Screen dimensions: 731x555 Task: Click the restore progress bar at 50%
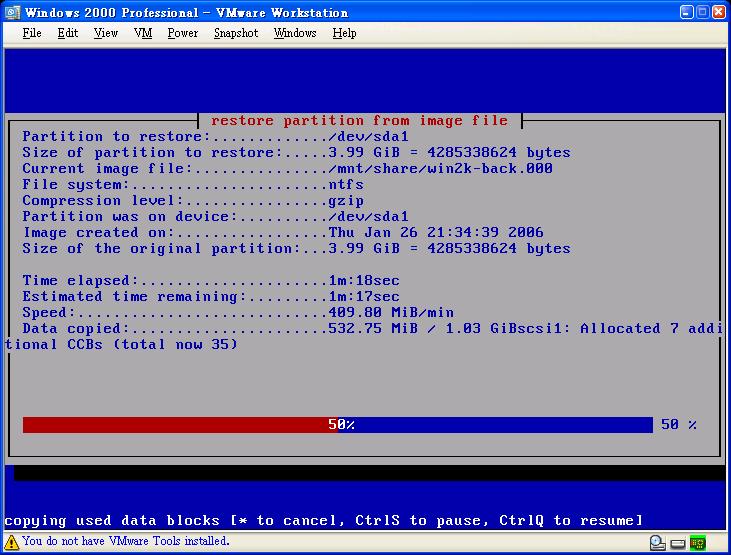[x=338, y=424]
